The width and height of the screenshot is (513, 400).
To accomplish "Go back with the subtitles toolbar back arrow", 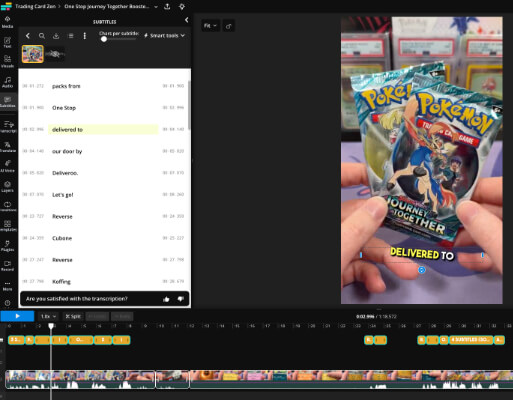I will 28,36.
